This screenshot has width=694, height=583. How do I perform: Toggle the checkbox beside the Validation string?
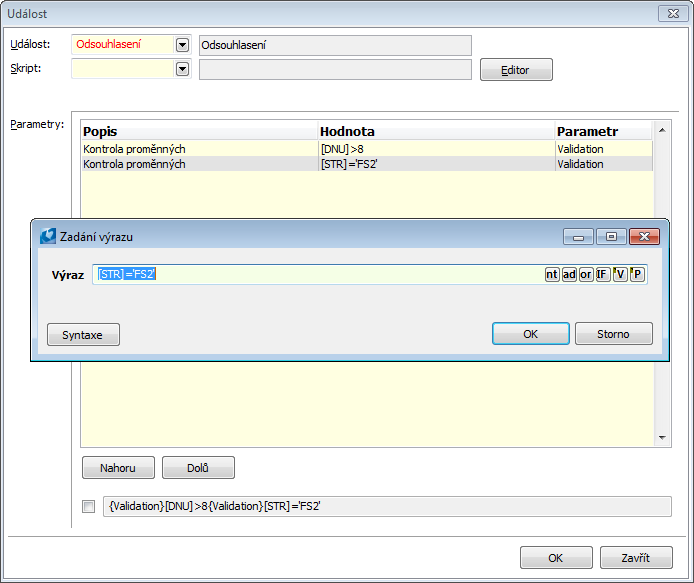coord(89,506)
